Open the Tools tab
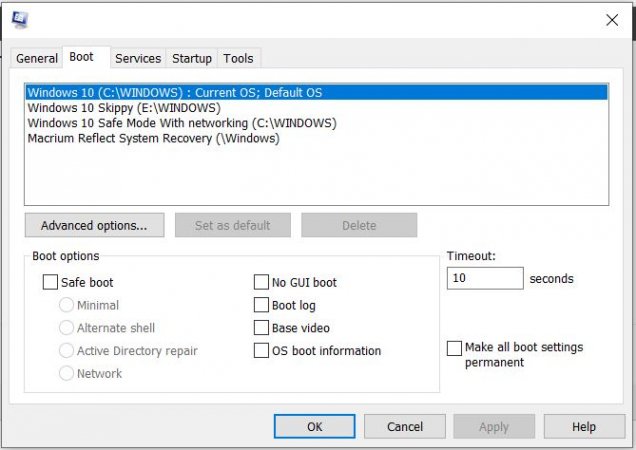Viewport: 636px width, 450px height. pos(238,58)
